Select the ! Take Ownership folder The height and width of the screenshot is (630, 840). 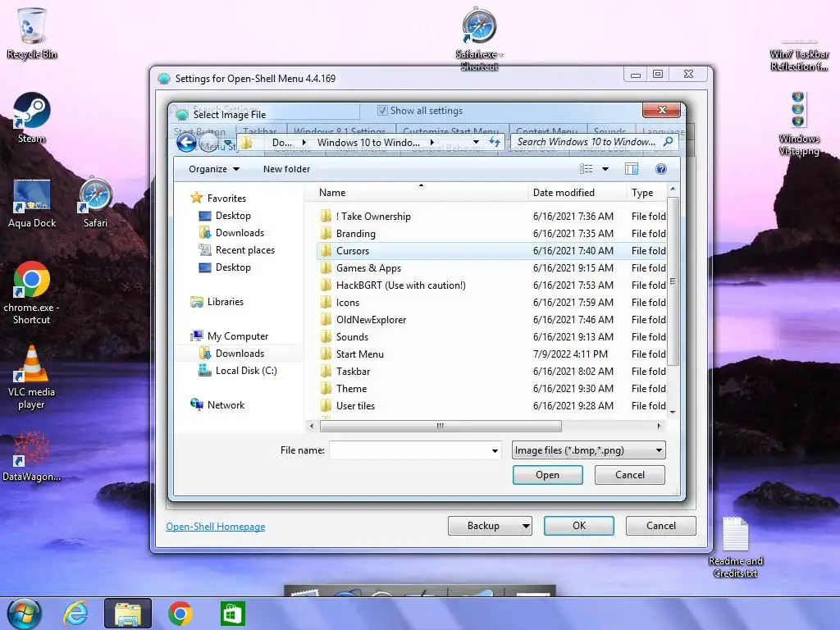tap(491, 217)
